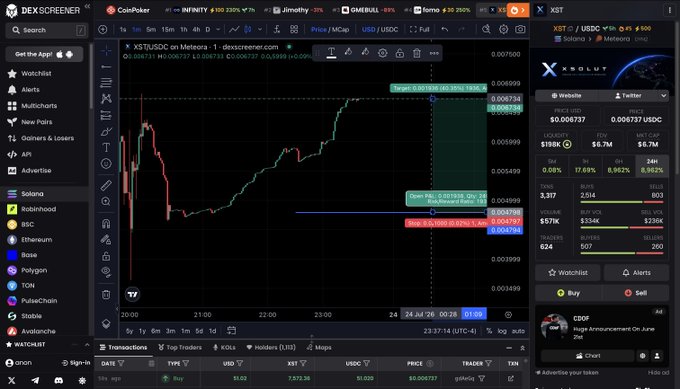This screenshot has height=389, width=680.
Task: Select the 5m timeframe
Action: (x=151, y=29)
